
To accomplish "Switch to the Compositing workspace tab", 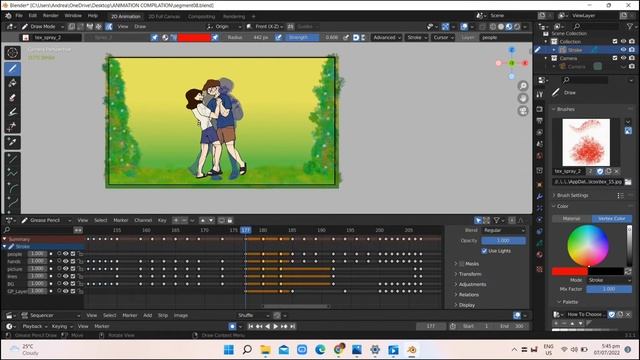I will (202, 16).
